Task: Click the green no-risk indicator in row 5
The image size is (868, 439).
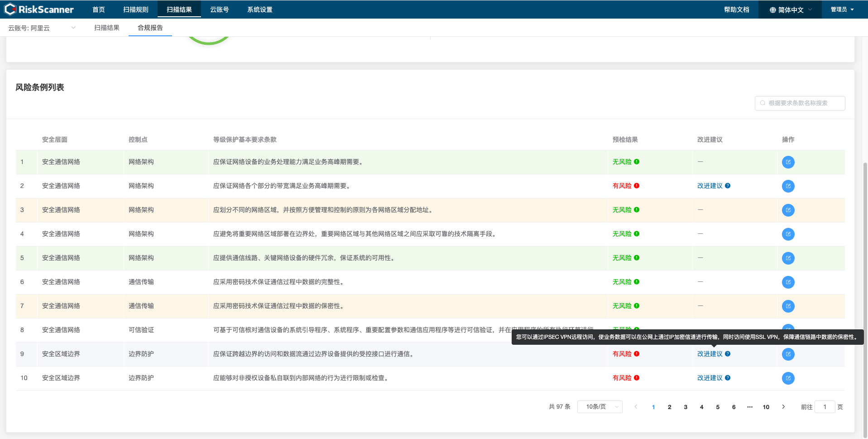Action: point(637,258)
